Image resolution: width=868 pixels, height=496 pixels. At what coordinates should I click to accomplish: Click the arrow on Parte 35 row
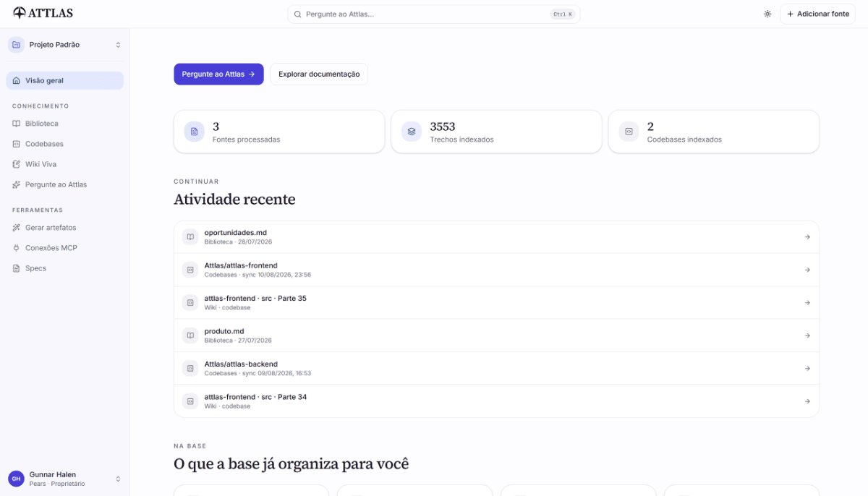(807, 303)
